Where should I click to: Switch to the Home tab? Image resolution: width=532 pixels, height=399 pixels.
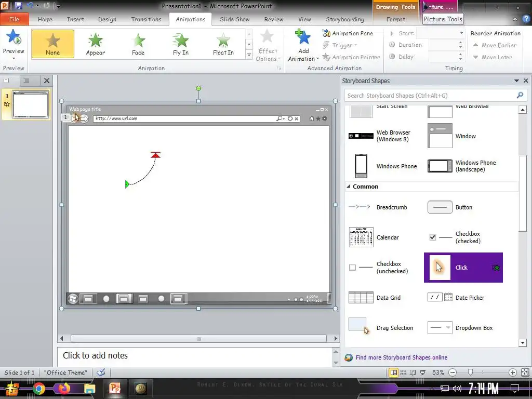click(x=45, y=19)
